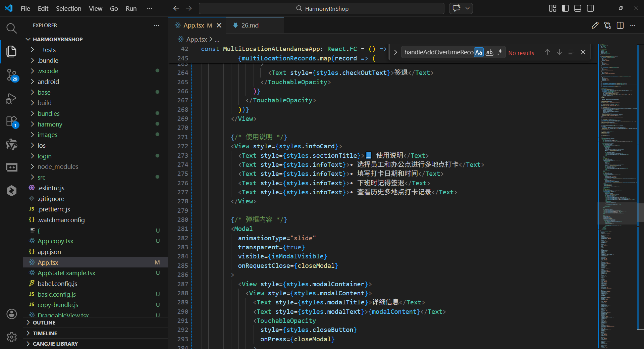644x349 pixels.
Task: Split the editor to the right
Action: [x=620, y=26]
